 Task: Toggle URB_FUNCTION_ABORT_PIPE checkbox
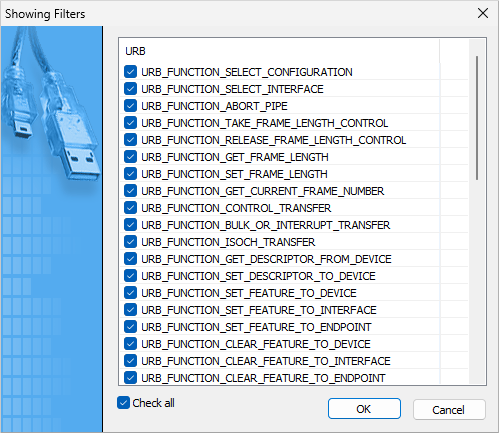point(130,106)
